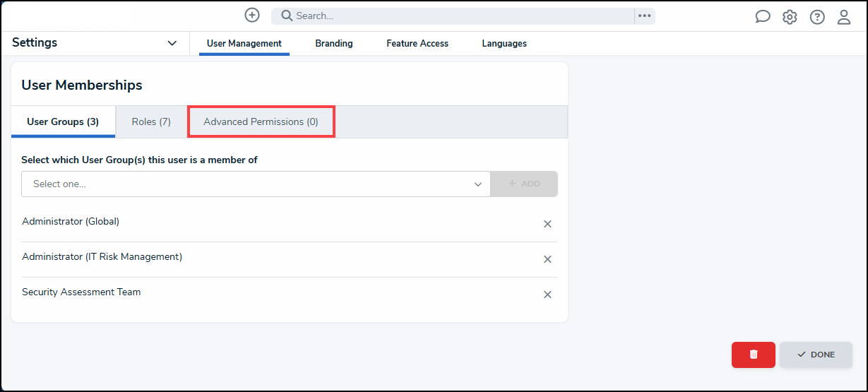This screenshot has width=868, height=392.
Task: Switch to the User Management tab
Action: click(x=244, y=43)
